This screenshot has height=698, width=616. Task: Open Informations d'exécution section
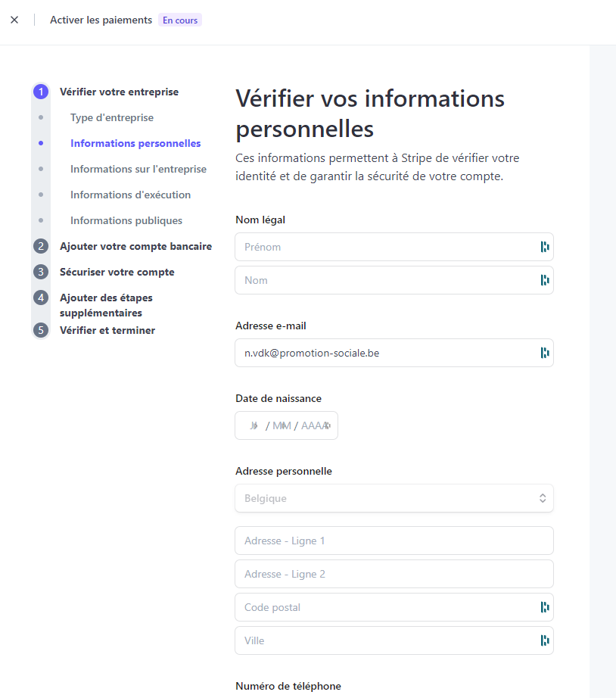[130, 195]
